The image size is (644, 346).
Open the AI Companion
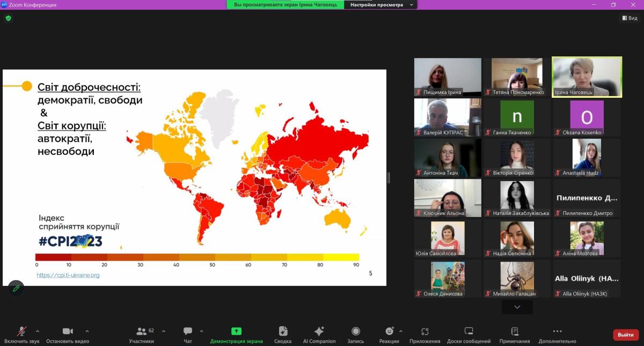coord(319,331)
